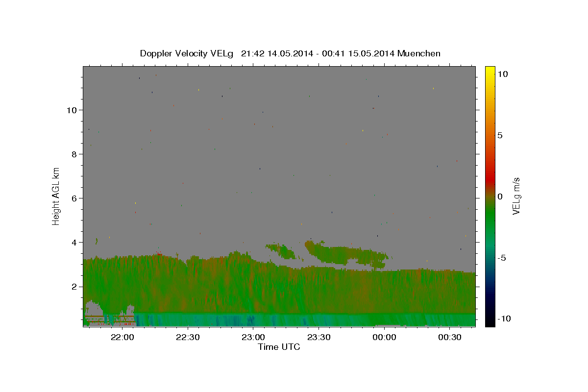This screenshot has width=588, height=392.
Task: Select the '23:00' time axis label
Action: tap(253, 338)
